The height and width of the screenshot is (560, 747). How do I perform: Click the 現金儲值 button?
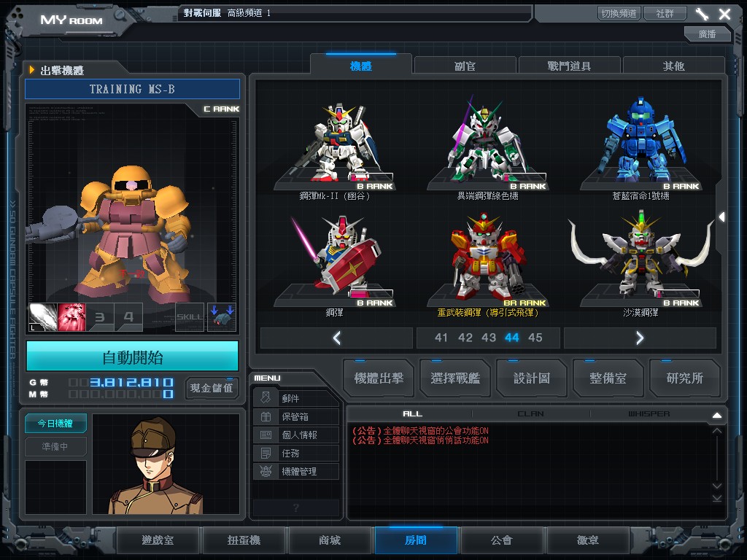coord(212,388)
